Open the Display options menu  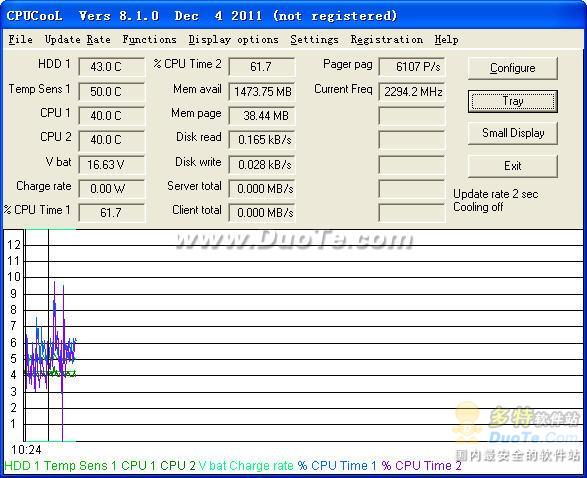pos(234,40)
